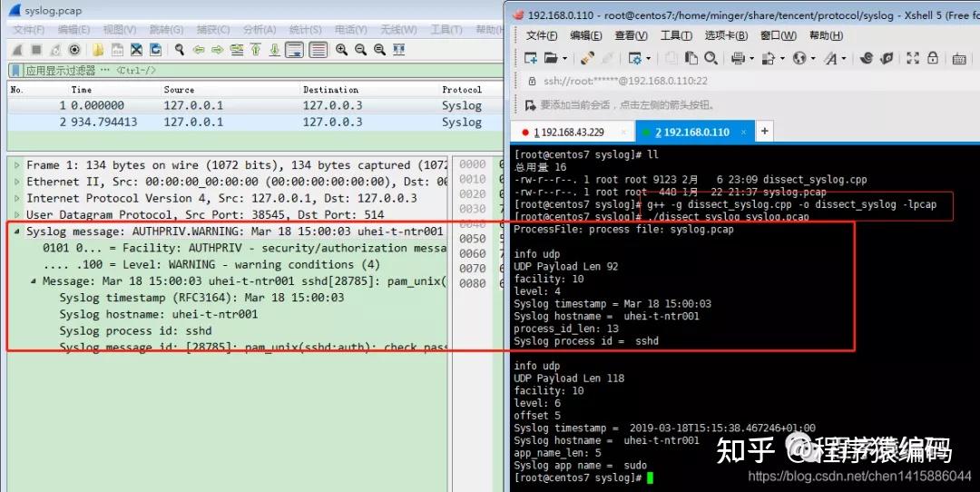Open dropdown arrow beside Xshell folder icon
Screen dimensions: 980x492
coord(565,59)
